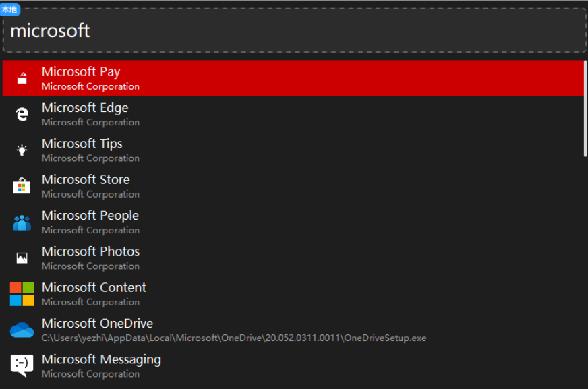Click Microsoft Corporation under Microsoft Edge

coord(91,123)
